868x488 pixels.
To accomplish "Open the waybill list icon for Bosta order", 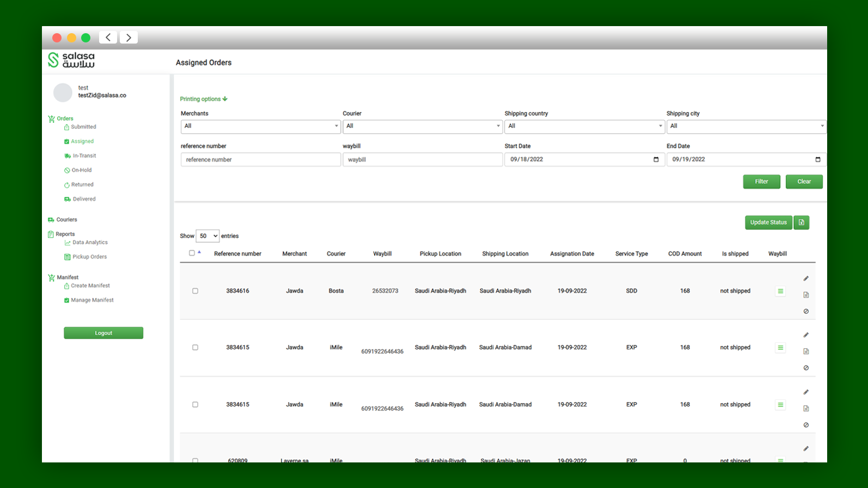I will click(780, 291).
